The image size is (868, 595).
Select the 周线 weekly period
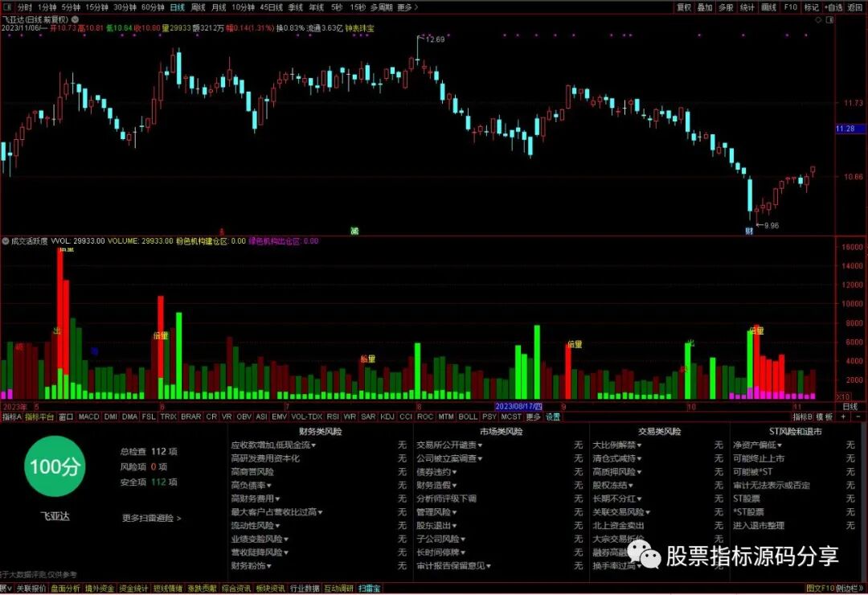click(199, 7)
